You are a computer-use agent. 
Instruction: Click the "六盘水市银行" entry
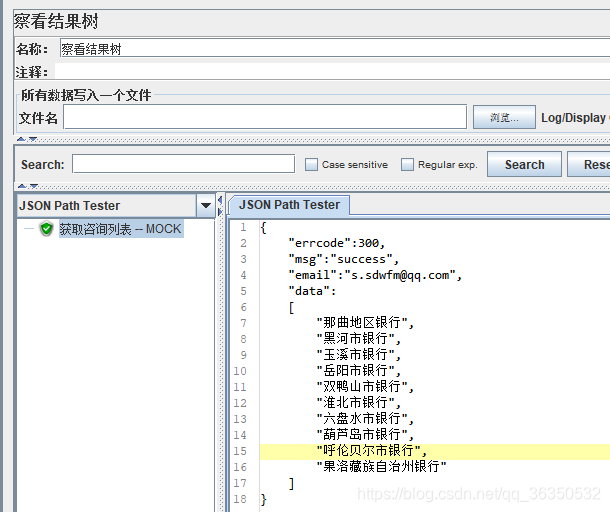(x=365, y=419)
